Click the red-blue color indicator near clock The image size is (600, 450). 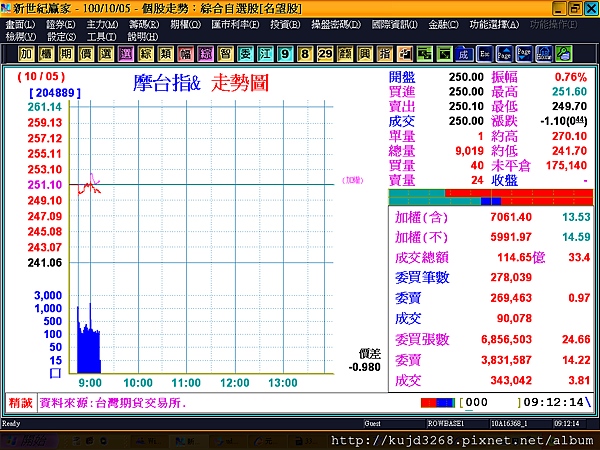pos(438,403)
